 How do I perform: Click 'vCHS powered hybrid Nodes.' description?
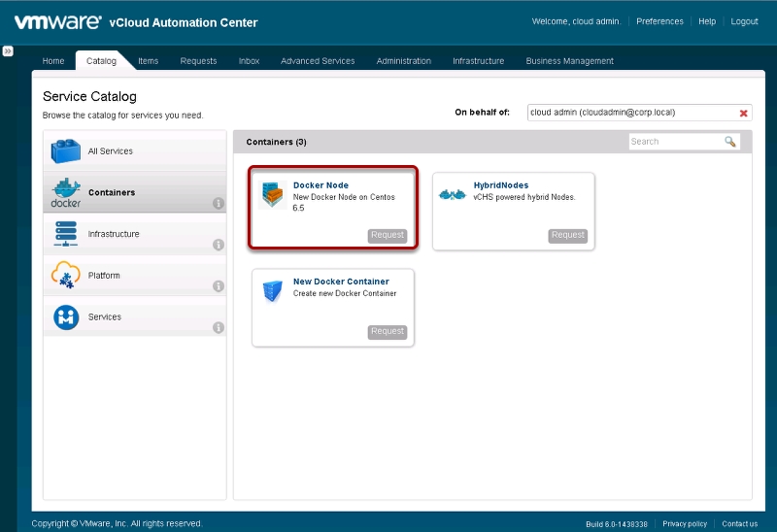tap(524, 197)
